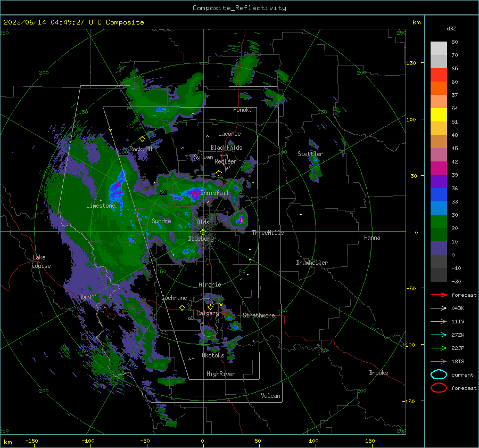The height and width of the screenshot is (448, 479).
Task: Click the yellow diamond marker near RedDeer
Action: (x=219, y=173)
